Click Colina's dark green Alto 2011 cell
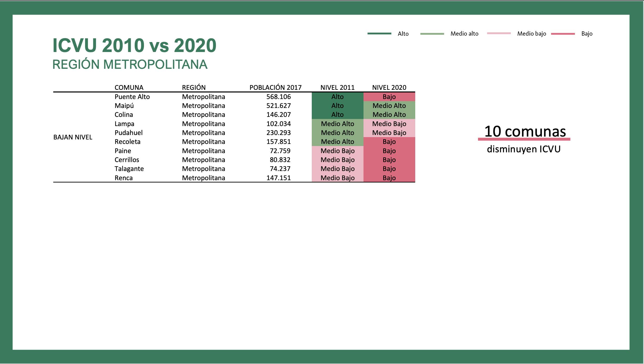Screen dimensions: 644x364 pos(337,115)
